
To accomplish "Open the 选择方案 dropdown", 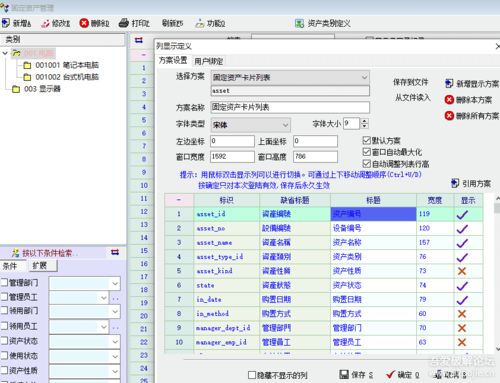I will pos(364,78).
